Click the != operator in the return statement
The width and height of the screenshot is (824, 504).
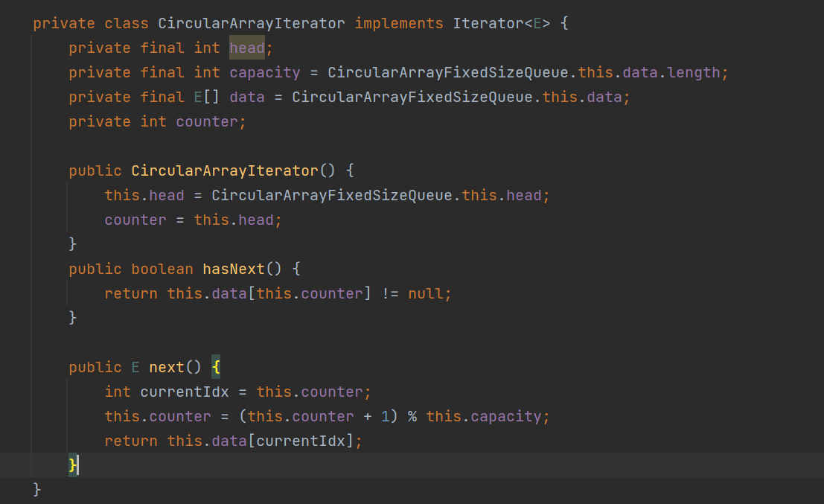tap(390, 293)
